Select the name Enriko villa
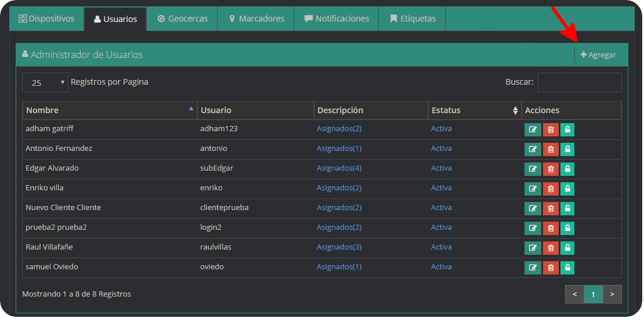 [44, 188]
